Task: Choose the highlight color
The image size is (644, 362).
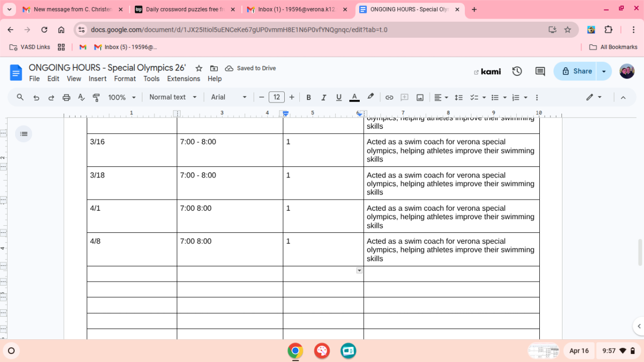Action: tap(371, 98)
